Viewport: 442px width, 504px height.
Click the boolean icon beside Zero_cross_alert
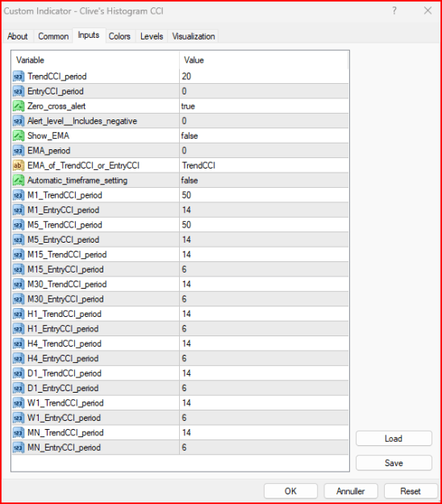(19, 106)
